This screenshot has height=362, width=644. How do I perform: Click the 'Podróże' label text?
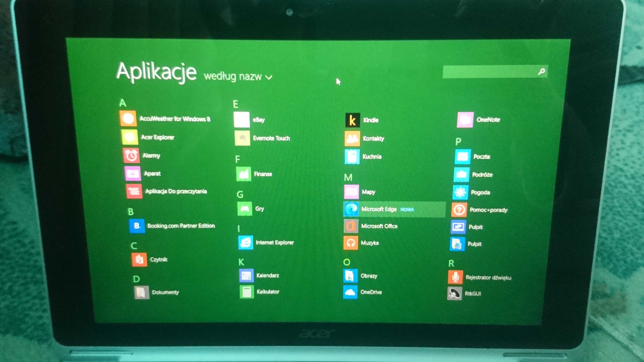point(482,174)
